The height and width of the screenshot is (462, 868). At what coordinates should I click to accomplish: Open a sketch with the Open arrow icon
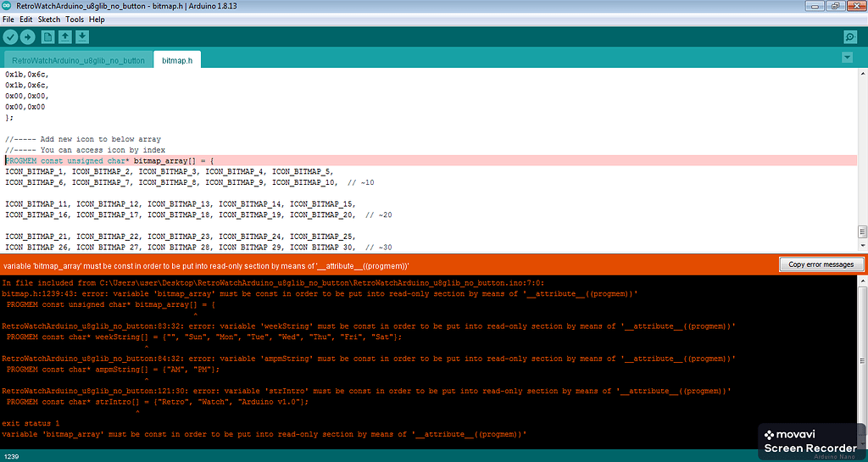point(65,37)
